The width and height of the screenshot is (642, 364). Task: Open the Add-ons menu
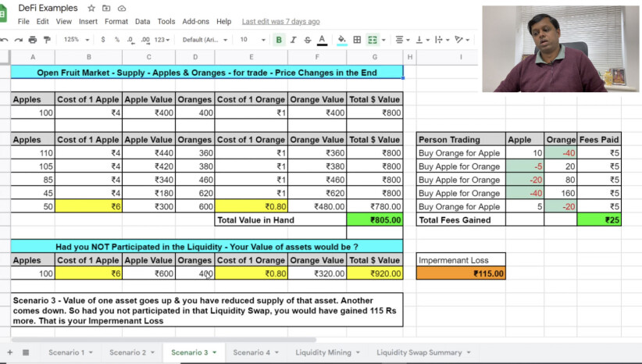pyautogui.click(x=196, y=21)
